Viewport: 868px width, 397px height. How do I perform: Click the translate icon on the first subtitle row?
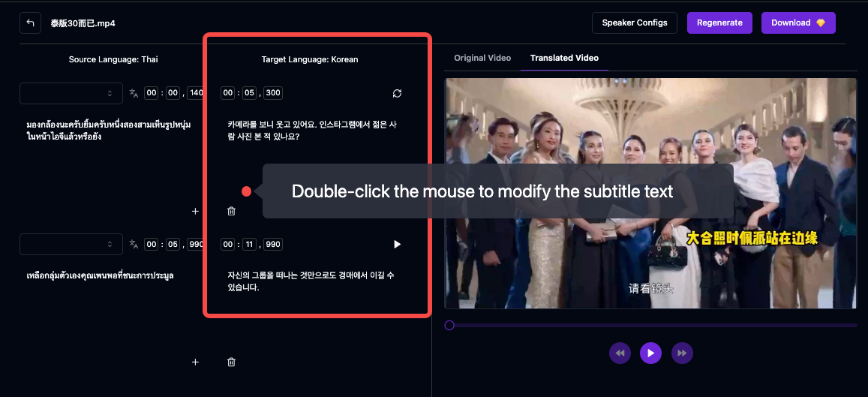click(134, 93)
